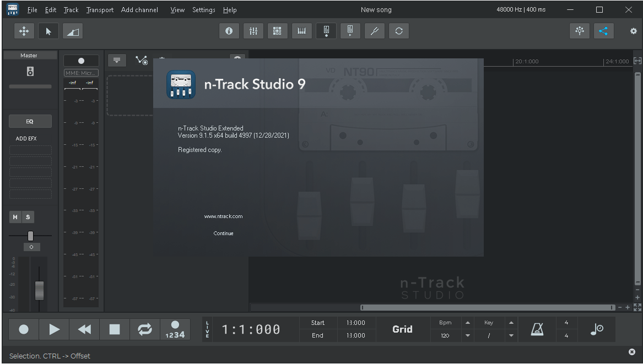Click the 48000 Hz | 400 ms audio settings

click(x=521, y=9)
